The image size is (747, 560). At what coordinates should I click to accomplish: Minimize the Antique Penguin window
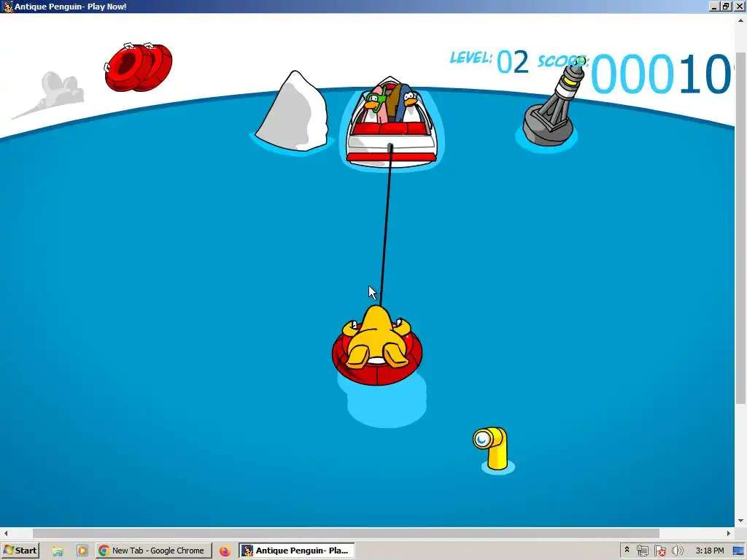point(714,7)
